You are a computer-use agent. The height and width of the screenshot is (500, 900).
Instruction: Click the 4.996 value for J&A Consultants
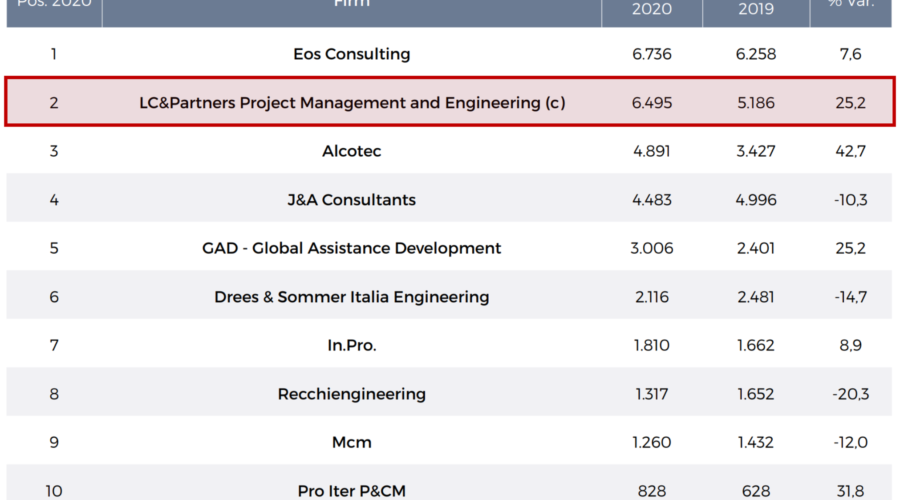[756, 200]
